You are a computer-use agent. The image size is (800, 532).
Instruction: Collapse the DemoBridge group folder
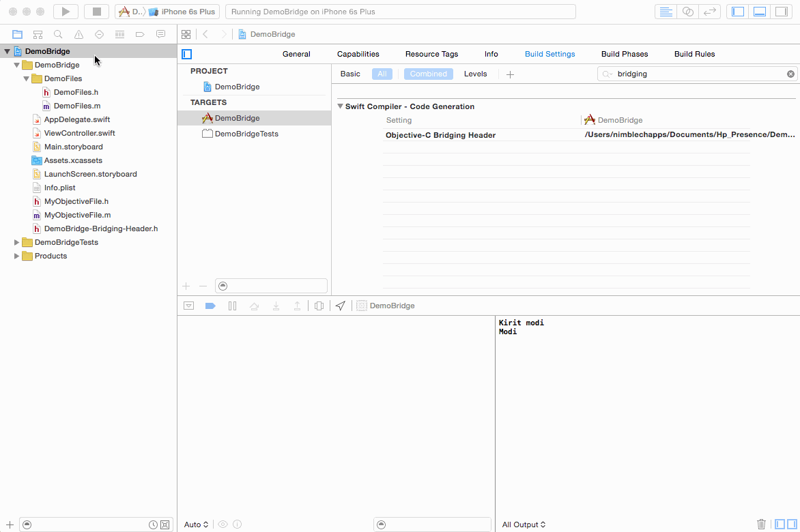point(16,65)
